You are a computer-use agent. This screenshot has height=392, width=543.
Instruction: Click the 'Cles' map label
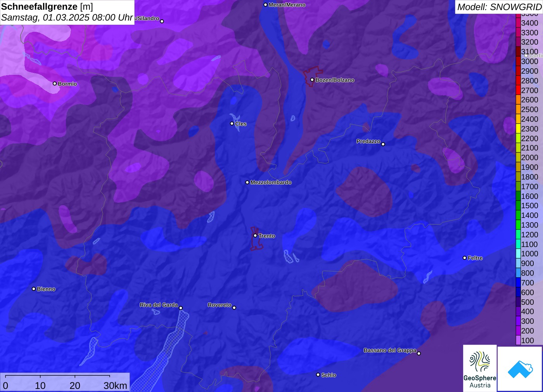pos(241,124)
